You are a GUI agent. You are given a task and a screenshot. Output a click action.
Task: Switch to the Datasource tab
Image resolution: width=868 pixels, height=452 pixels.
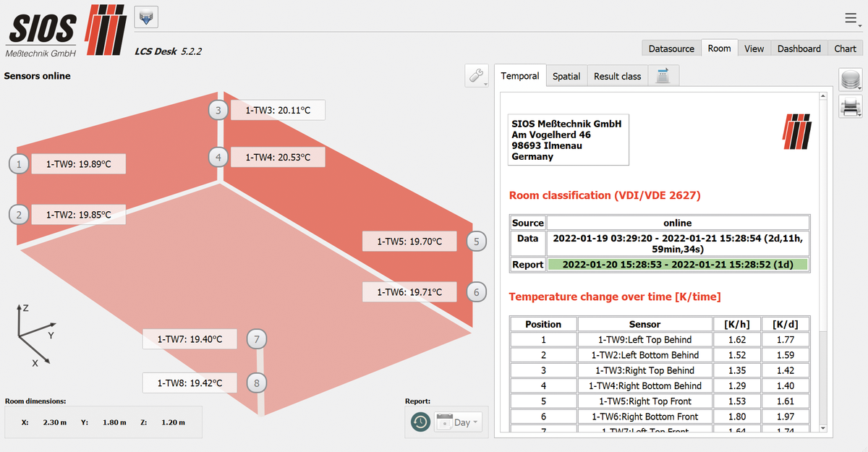tap(671, 48)
